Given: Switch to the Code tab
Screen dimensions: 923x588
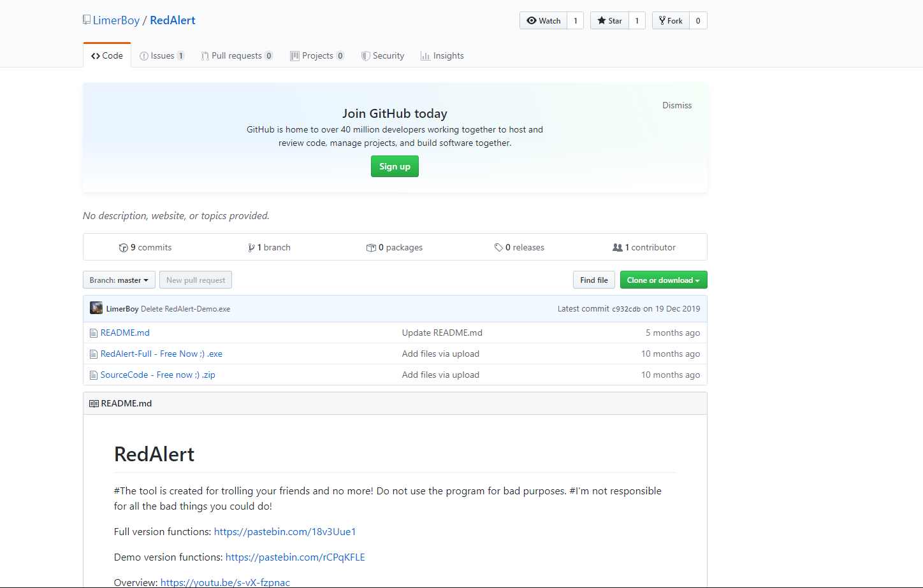Looking at the screenshot, I should [x=107, y=55].
